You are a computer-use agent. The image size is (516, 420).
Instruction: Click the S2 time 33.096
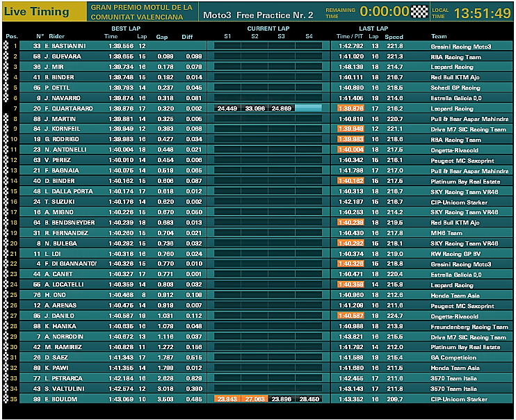255,108
